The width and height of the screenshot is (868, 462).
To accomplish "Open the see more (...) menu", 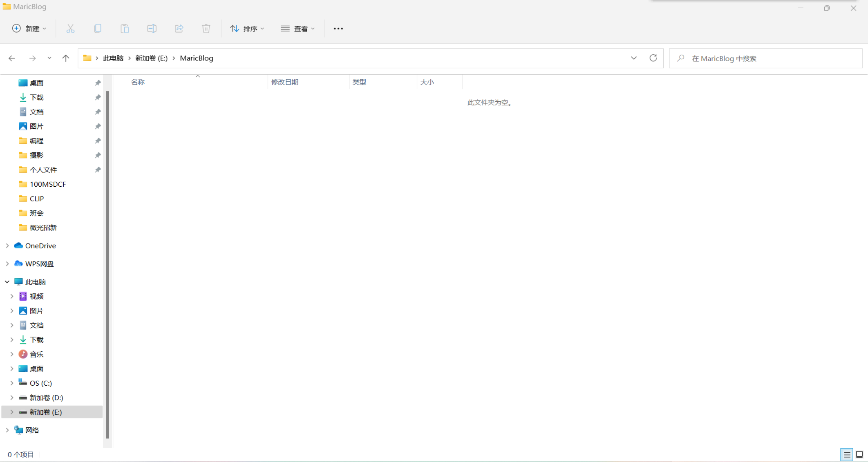I will coord(338,29).
